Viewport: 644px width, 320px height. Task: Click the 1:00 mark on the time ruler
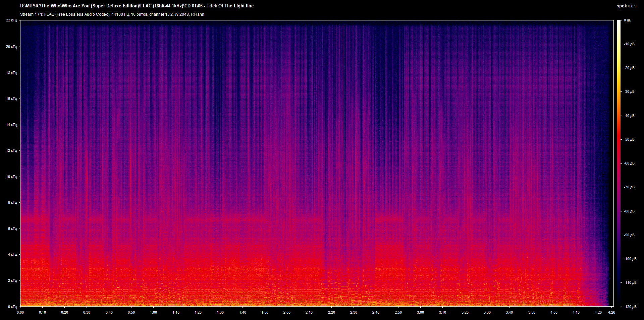point(154,312)
